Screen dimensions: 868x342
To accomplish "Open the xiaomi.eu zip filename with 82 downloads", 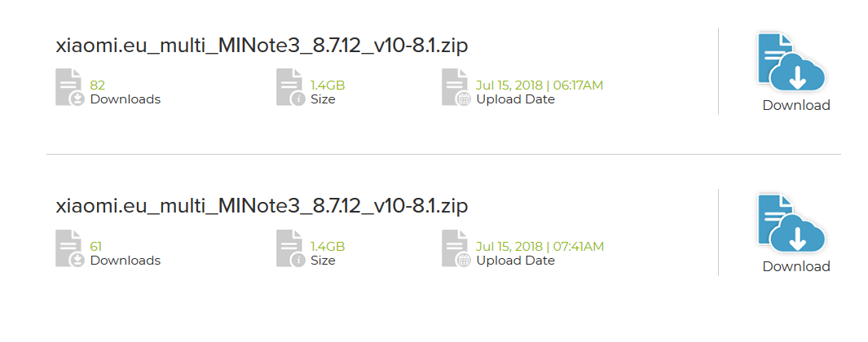I will coord(262,45).
